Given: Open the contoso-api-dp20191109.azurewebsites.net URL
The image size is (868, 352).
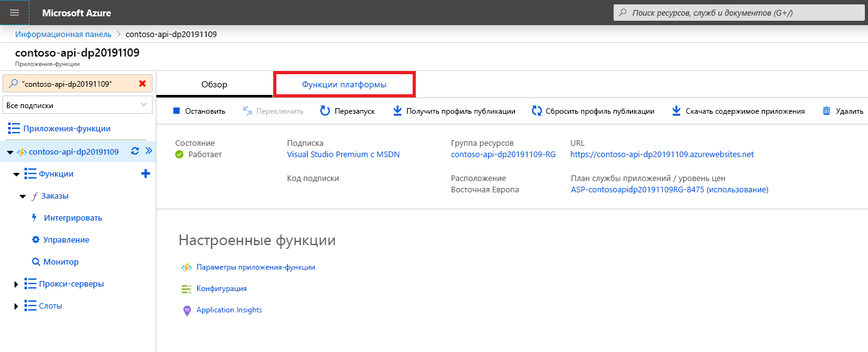Looking at the screenshot, I should [662, 154].
